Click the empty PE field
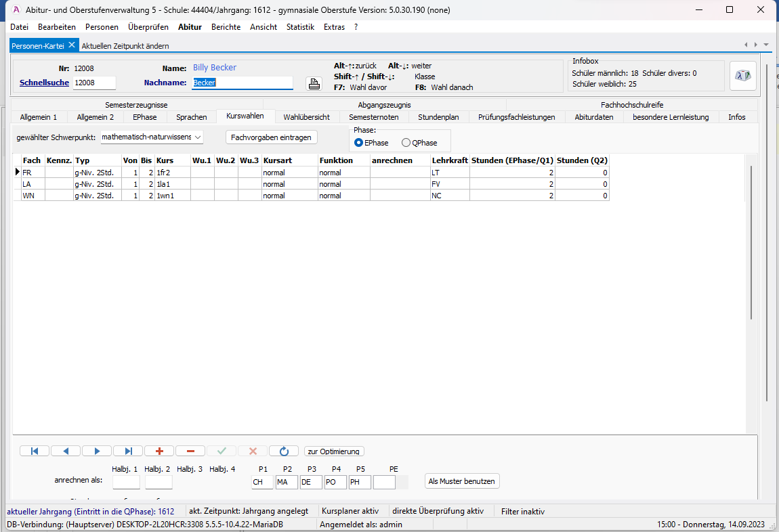The image size is (779, 532). point(384,482)
